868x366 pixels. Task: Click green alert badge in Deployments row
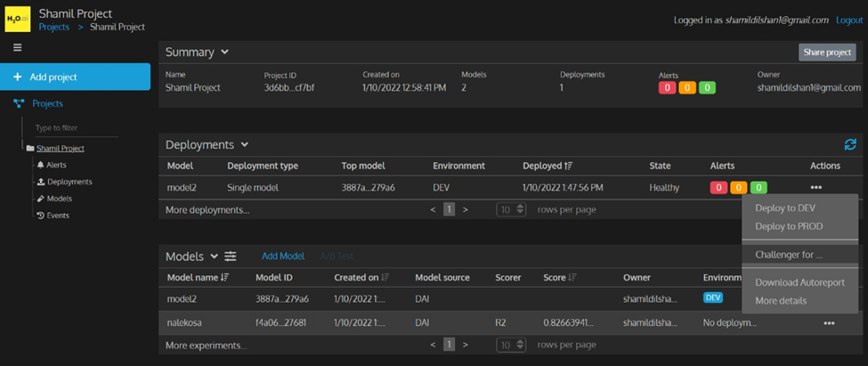758,188
